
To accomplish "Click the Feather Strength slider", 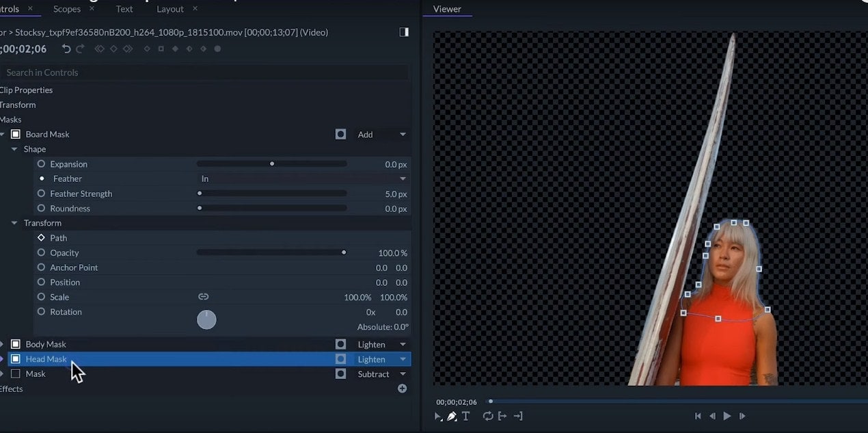I will click(272, 194).
